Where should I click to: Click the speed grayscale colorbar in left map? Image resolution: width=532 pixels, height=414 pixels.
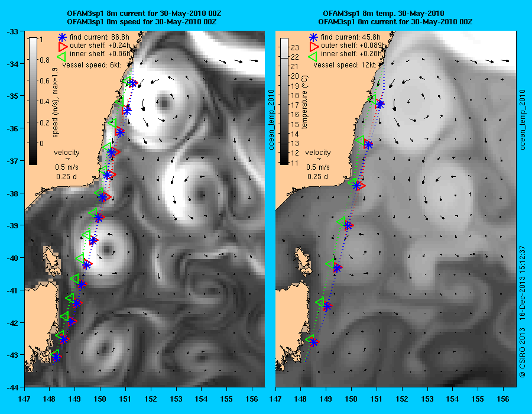[x=33, y=101]
